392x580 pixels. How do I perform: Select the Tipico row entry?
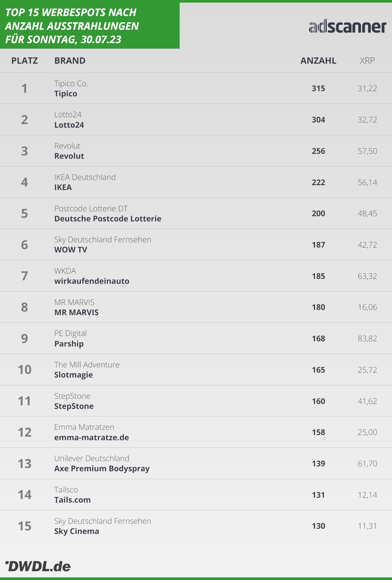click(196, 88)
